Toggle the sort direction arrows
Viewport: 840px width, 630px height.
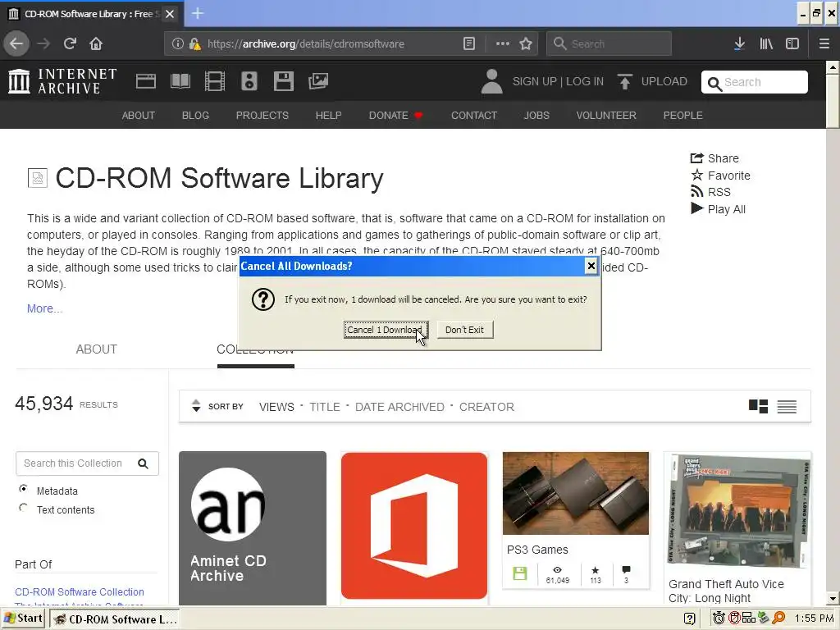pyautogui.click(x=196, y=406)
